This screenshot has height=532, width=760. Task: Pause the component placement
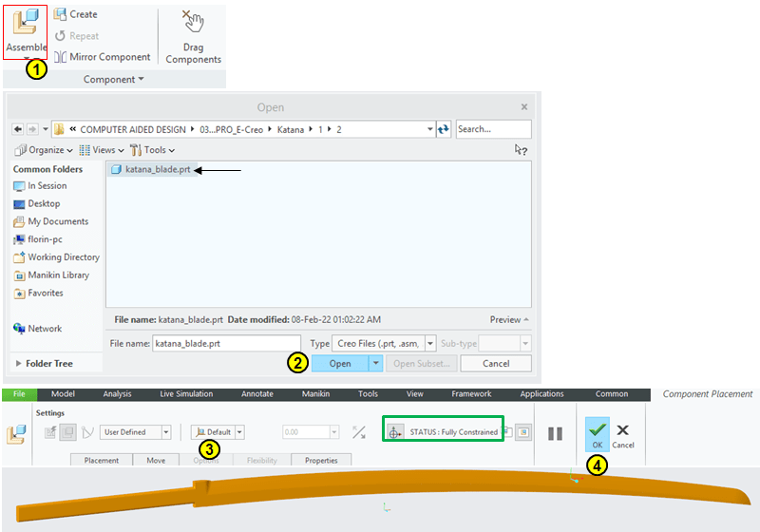[x=555, y=433]
